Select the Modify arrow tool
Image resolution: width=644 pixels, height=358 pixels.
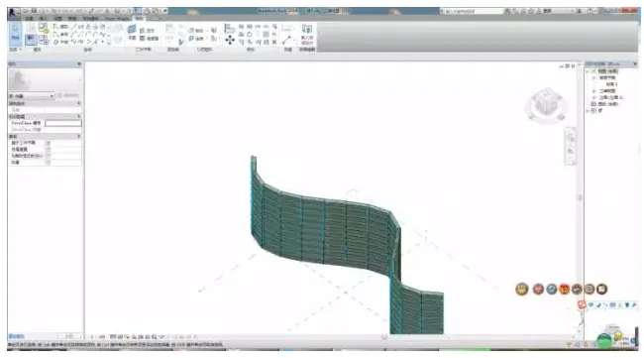15,33
